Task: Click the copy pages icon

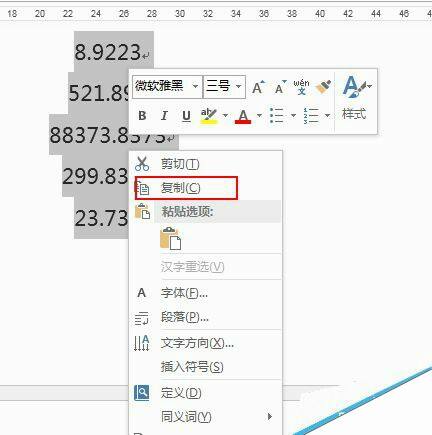Action: (x=142, y=188)
